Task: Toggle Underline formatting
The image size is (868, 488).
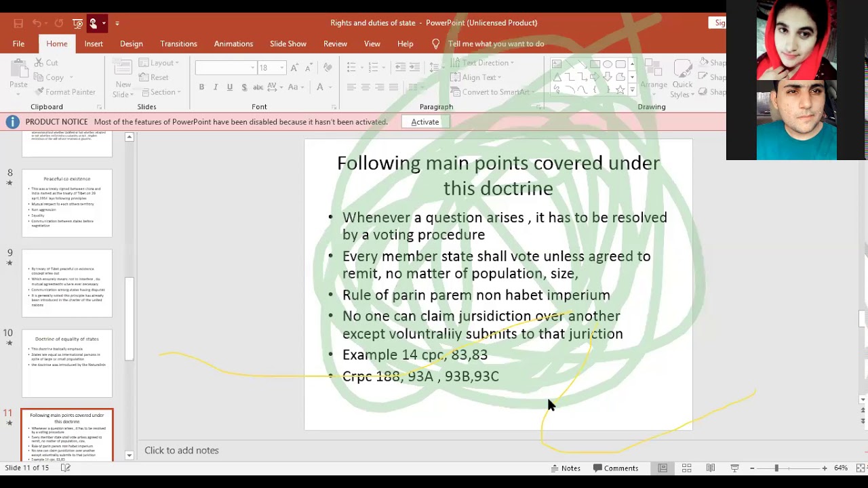Action: point(230,87)
